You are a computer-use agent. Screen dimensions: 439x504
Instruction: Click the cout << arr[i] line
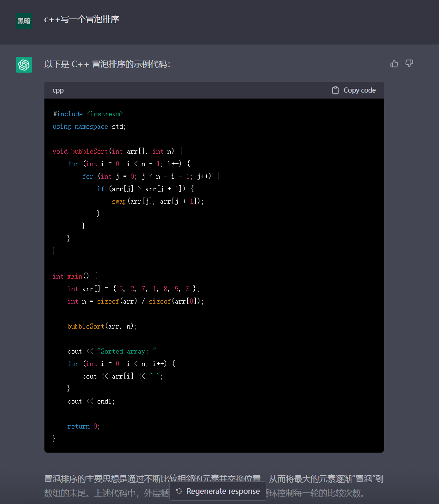123,376
